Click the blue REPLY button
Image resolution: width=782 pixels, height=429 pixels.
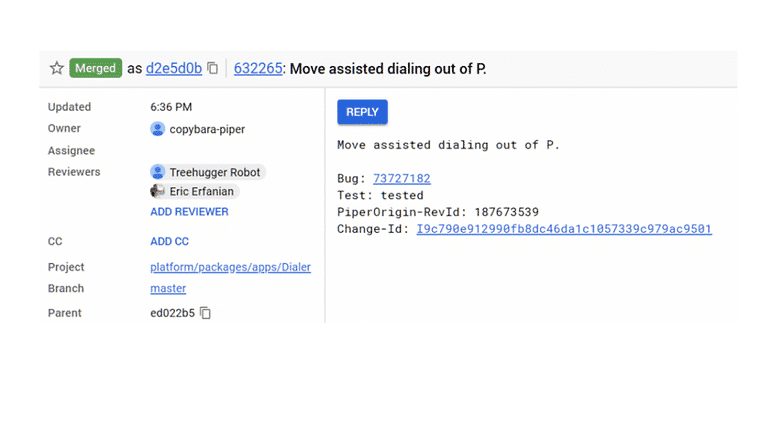point(362,112)
